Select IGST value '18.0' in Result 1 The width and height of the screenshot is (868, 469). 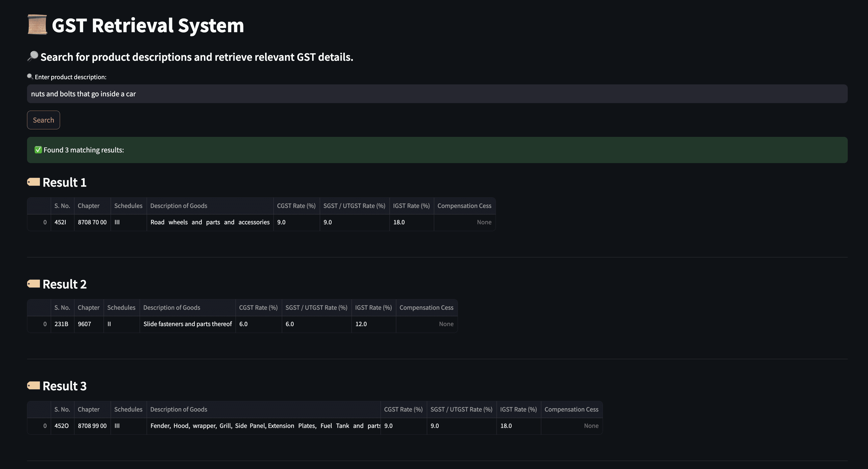pos(411,222)
